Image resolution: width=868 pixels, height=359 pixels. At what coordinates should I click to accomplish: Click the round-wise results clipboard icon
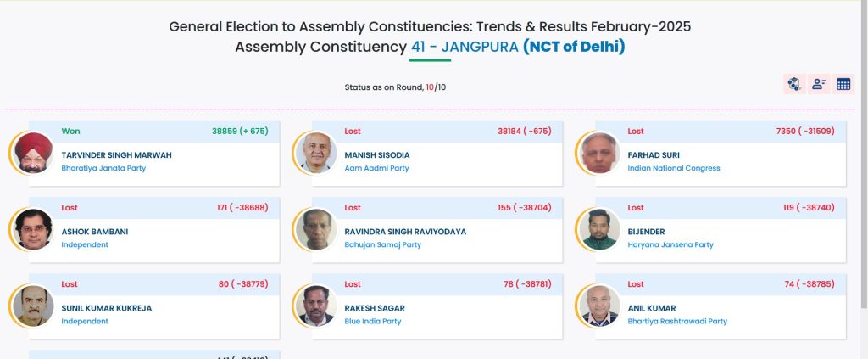pos(794,84)
